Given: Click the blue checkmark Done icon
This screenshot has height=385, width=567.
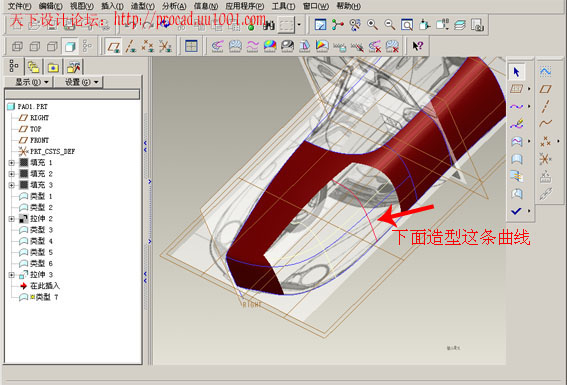Looking at the screenshot, I should pos(516,211).
